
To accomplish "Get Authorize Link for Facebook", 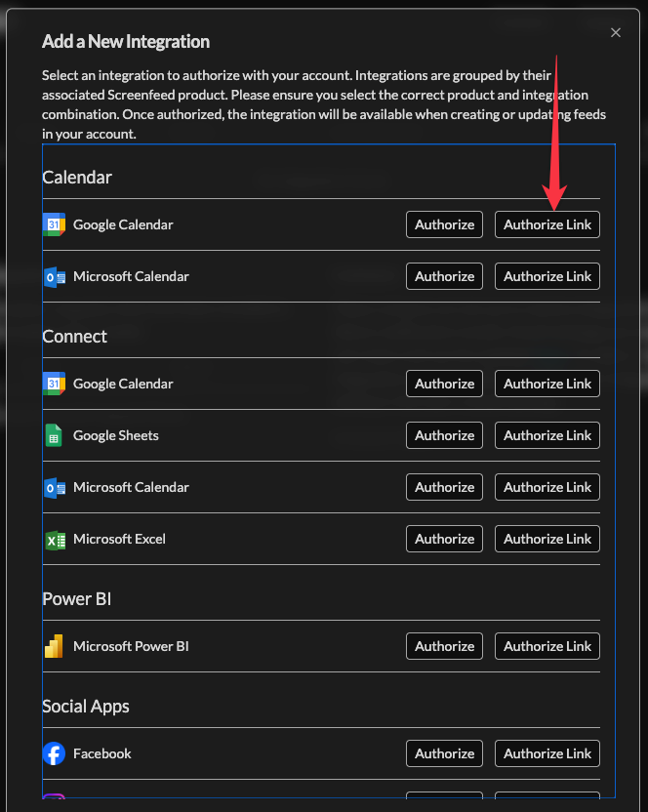I will click(547, 753).
